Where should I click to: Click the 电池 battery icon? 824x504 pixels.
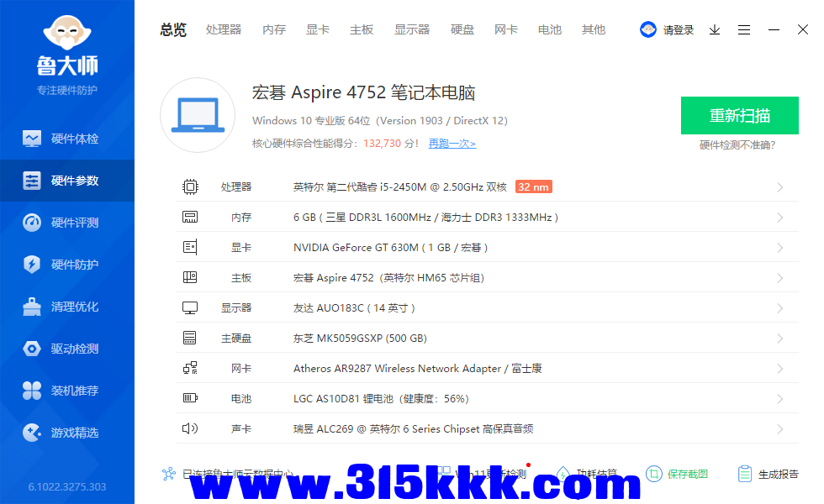tap(190, 398)
